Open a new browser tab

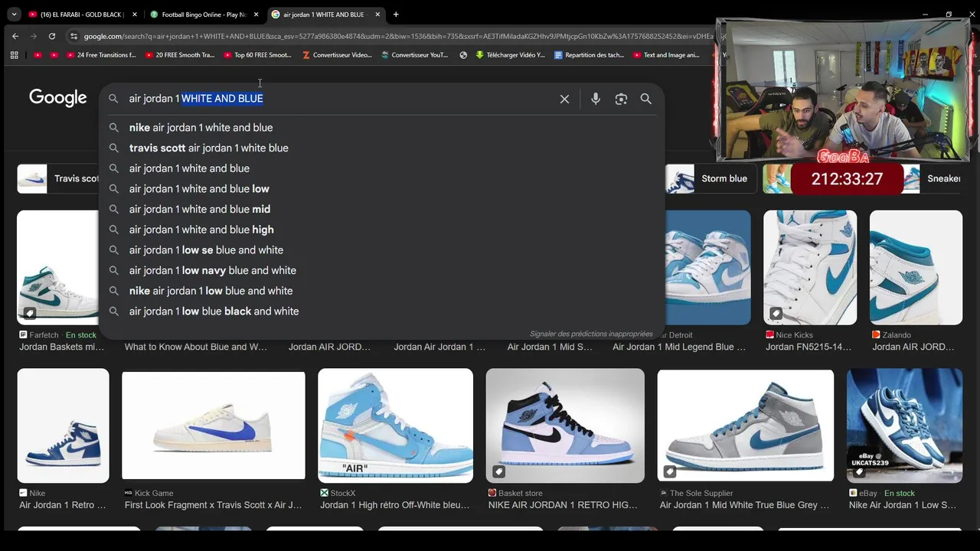tap(396, 15)
